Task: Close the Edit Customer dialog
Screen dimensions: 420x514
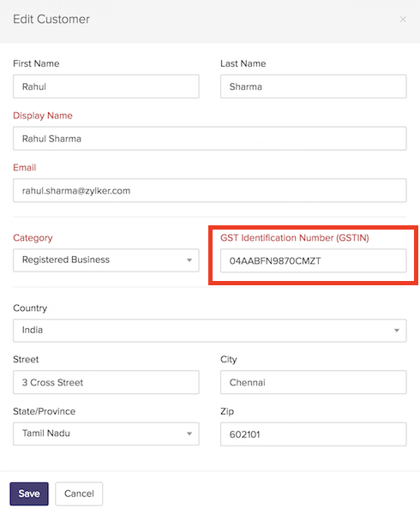Action: 403,20
